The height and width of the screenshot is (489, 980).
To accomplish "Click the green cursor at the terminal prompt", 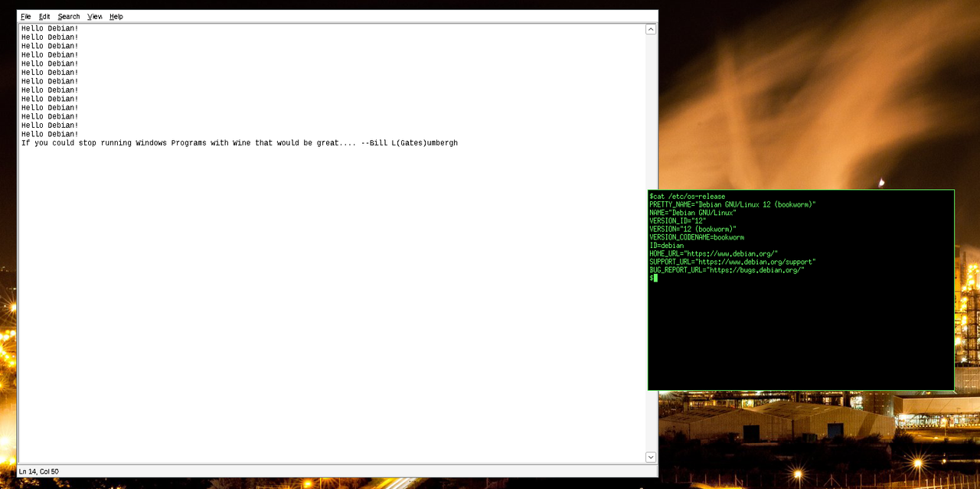I will tap(655, 278).
